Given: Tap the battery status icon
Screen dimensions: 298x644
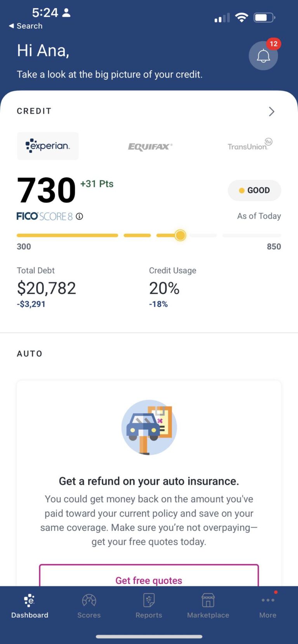Looking at the screenshot, I should (264, 17).
